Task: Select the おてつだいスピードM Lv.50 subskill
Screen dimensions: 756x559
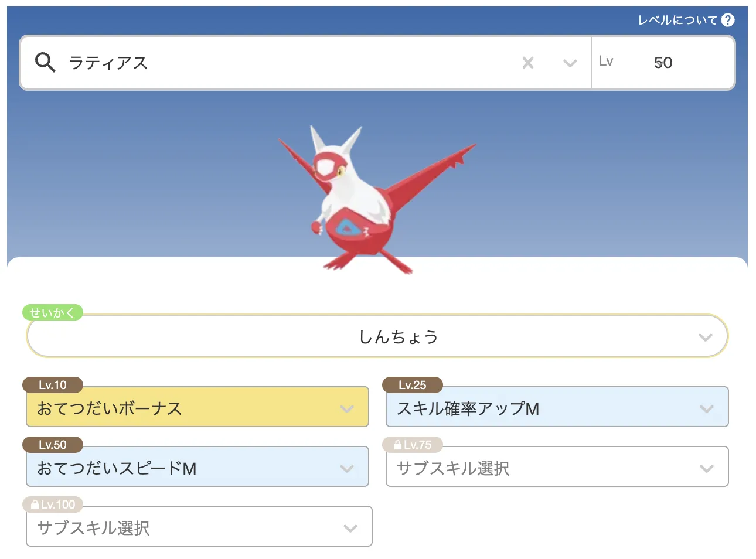Action: click(x=197, y=467)
